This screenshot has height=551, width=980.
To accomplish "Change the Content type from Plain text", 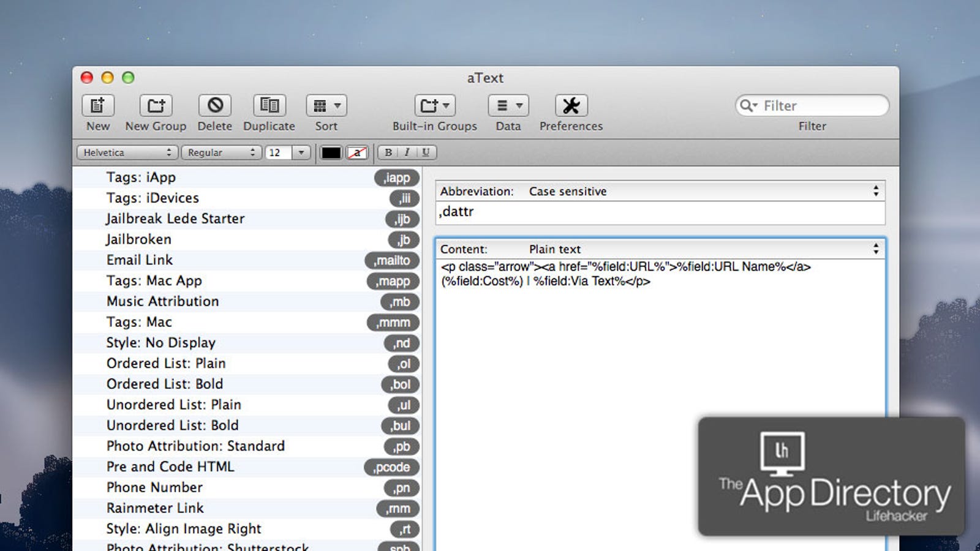I will click(660, 249).
